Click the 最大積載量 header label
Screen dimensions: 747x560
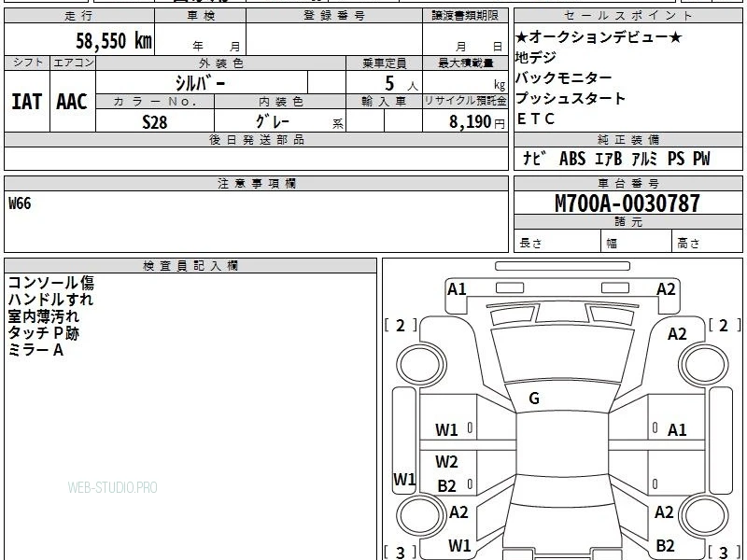465,63
